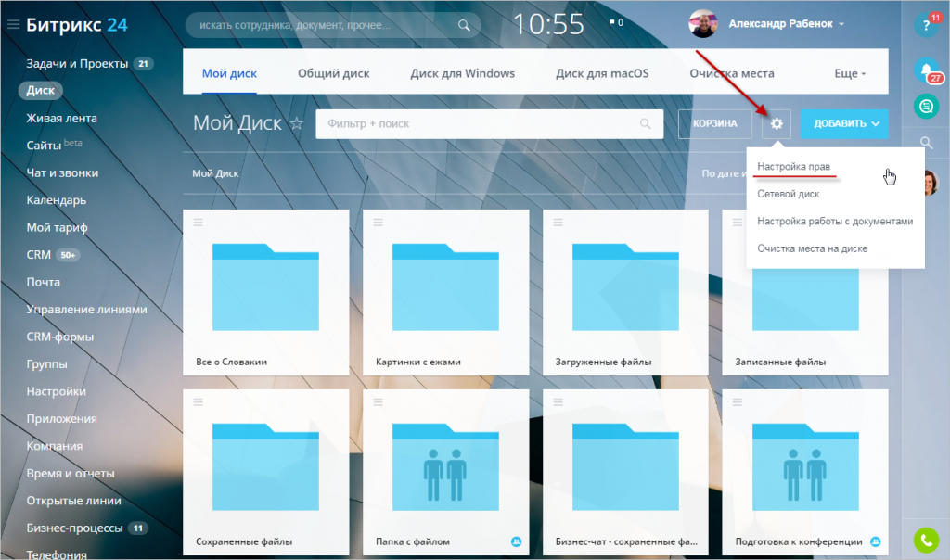Screen dimensions: 950x560
Task: Open the green chat icon on the right bar
Action: coord(927,107)
